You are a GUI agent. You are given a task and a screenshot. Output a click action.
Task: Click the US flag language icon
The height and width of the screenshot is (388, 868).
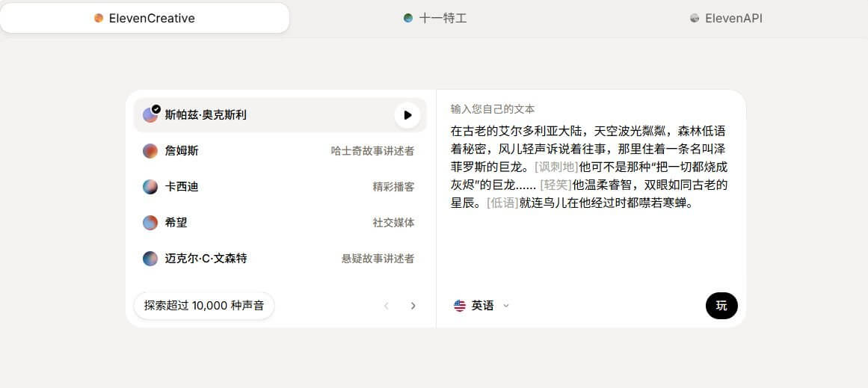[460, 306]
